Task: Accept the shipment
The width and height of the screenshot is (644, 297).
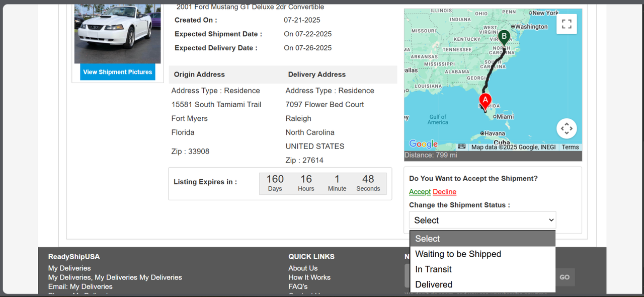Action: click(420, 192)
